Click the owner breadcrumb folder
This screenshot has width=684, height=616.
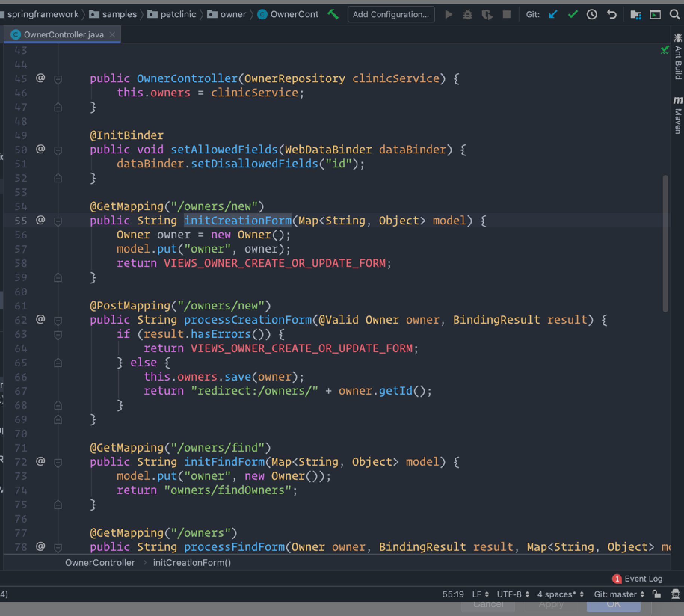click(x=227, y=15)
